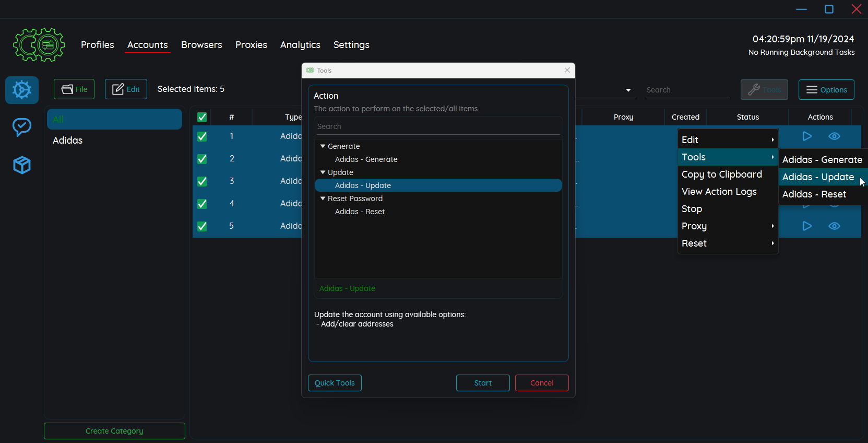This screenshot has width=868, height=443.
Task: Choose Adidas - Reset from submenu
Action: coord(814,194)
